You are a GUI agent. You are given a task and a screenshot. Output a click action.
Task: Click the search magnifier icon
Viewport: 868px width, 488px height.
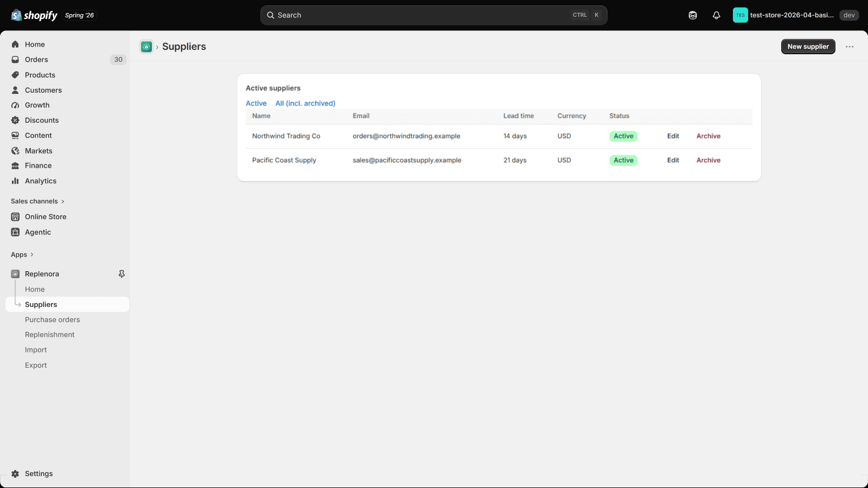click(x=270, y=15)
